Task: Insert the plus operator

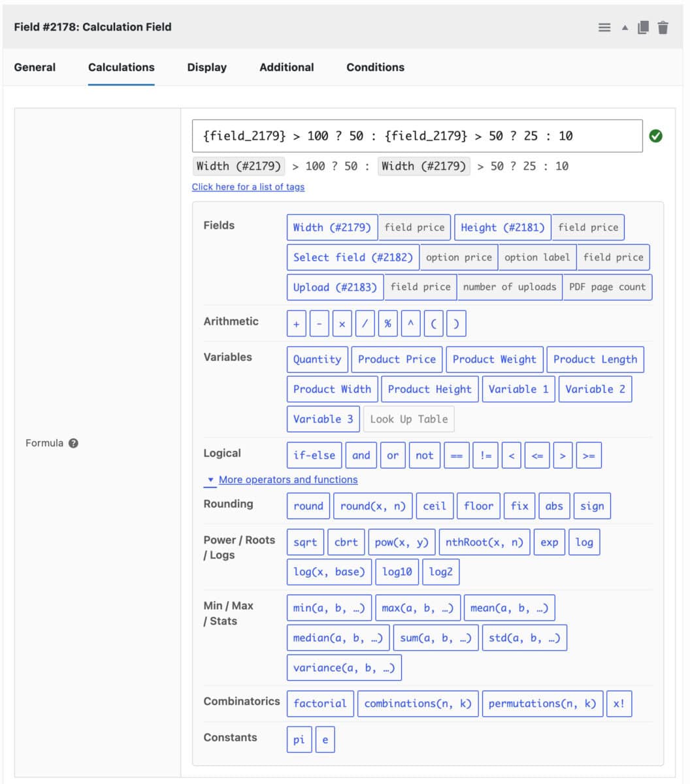Action: (297, 324)
